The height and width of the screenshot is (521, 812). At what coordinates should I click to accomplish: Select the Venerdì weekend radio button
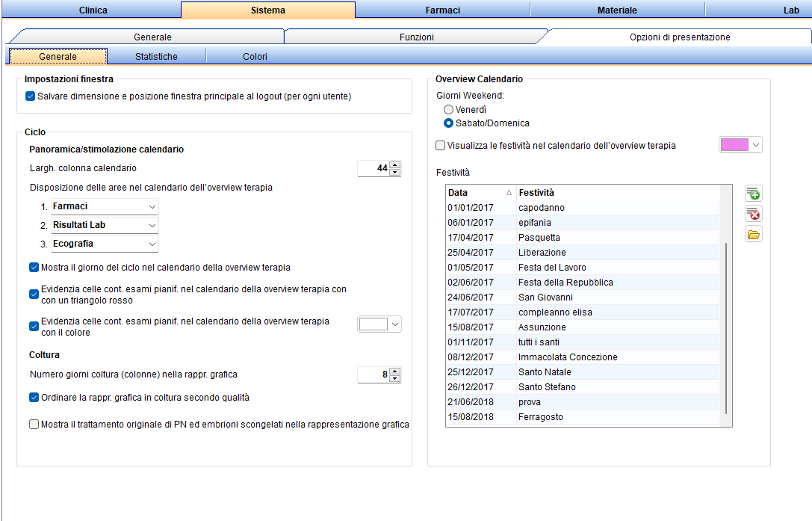pos(448,109)
